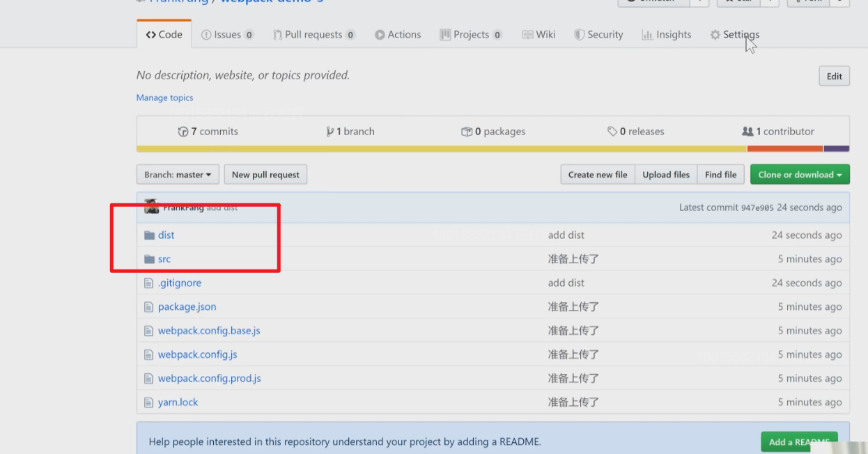Screen dimensions: 868x454
Task: View the Insights tab
Action: click(667, 35)
